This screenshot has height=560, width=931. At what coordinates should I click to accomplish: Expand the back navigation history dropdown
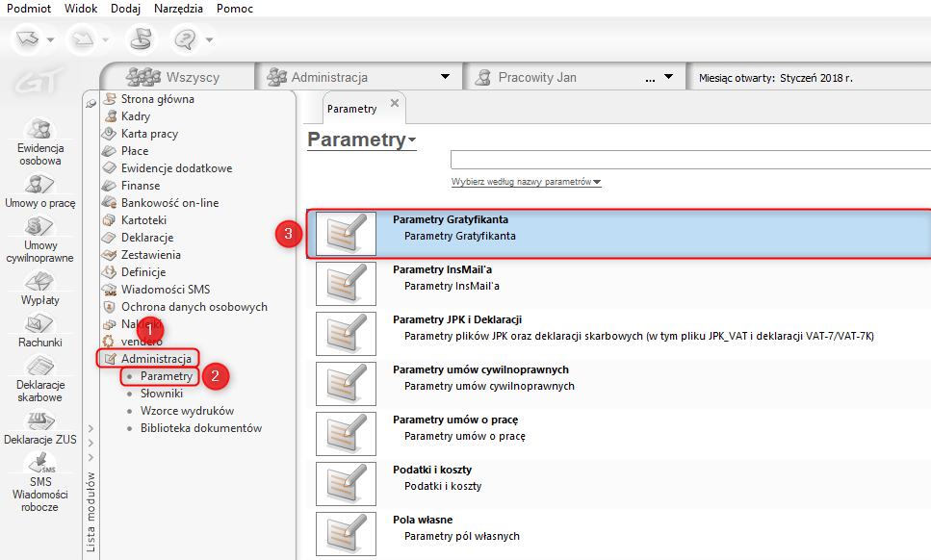coord(50,39)
